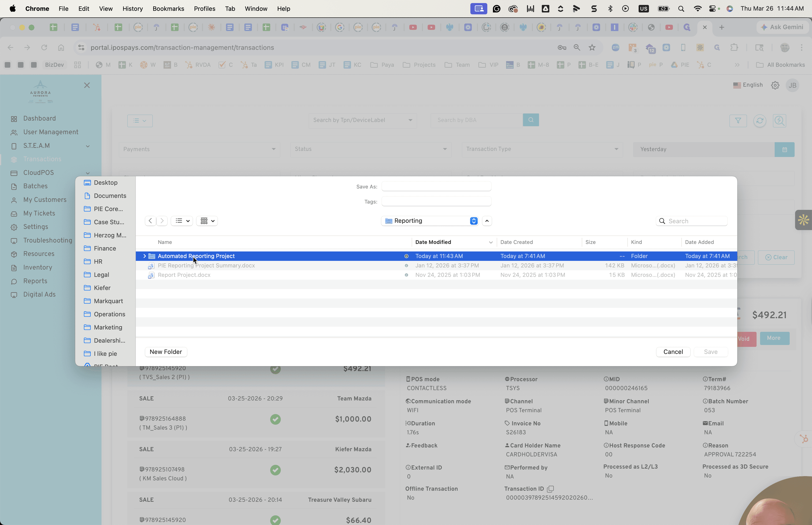Viewport: 812px width, 525px height.
Task: Click Ask Gemini button
Action: click(782, 27)
